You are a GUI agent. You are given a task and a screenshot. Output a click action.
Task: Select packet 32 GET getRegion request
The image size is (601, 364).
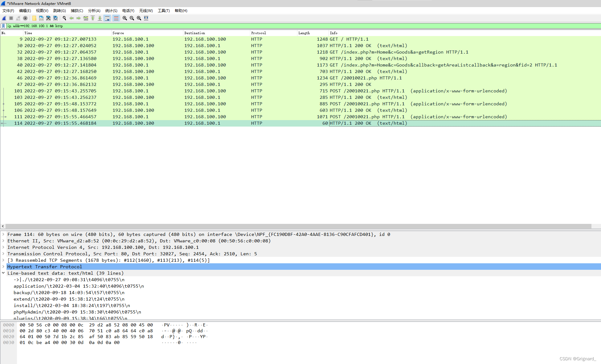(x=300, y=52)
